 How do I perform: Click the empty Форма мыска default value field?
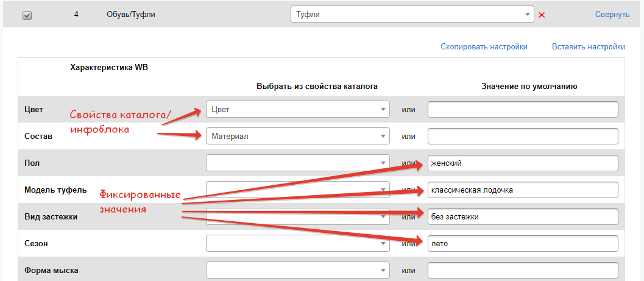(522, 270)
